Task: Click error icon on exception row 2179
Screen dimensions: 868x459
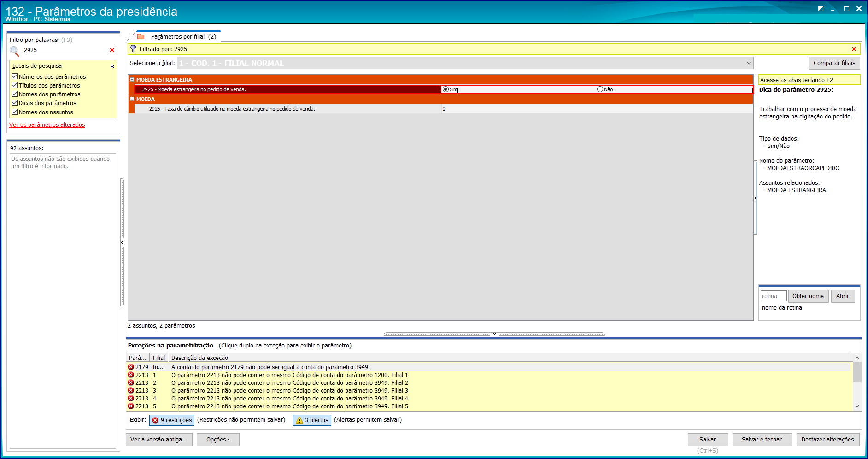Action: pos(131,367)
